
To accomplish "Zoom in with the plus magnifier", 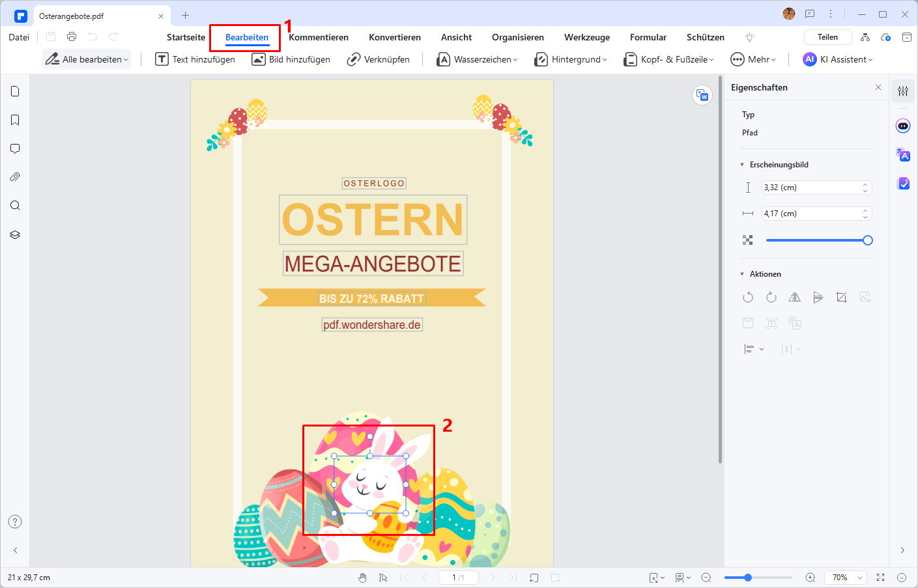I will 810,578.
